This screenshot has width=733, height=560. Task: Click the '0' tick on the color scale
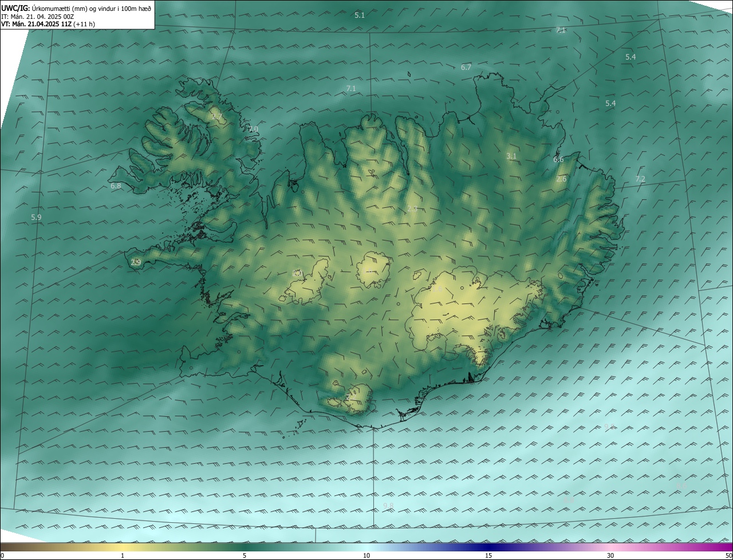click(2, 556)
